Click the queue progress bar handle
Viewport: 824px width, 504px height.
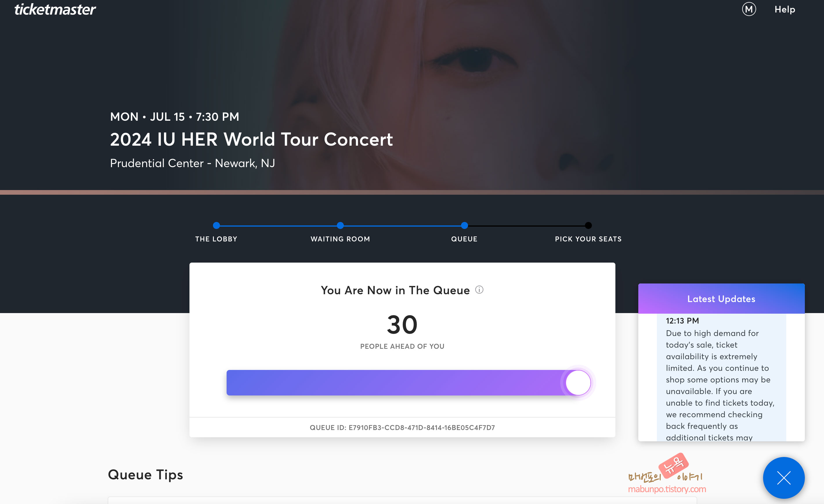(578, 383)
